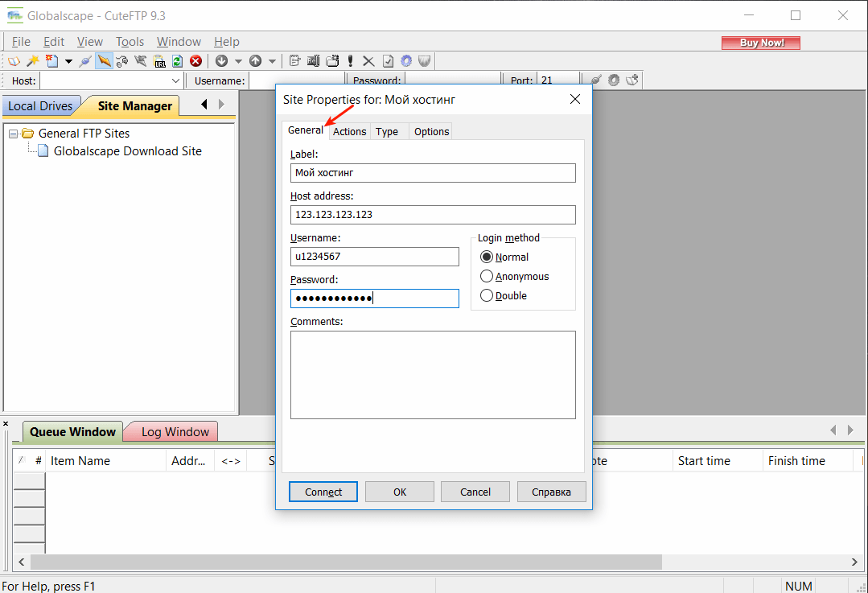Switch to the Local Drives tab
Screen dimensions: 868x593
point(40,105)
